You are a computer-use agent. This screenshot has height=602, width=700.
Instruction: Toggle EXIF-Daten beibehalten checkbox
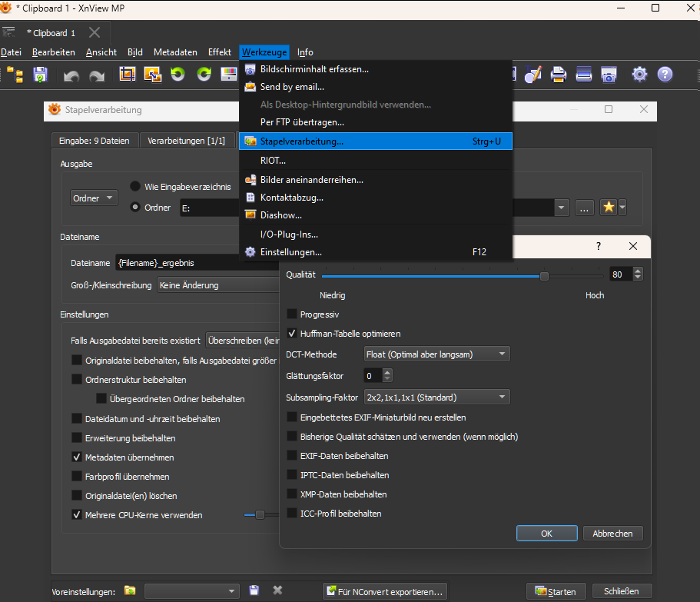point(292,455)
